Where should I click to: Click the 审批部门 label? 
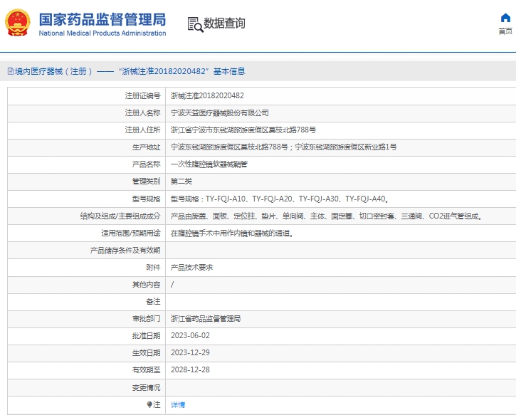click(x=147, y=319)
